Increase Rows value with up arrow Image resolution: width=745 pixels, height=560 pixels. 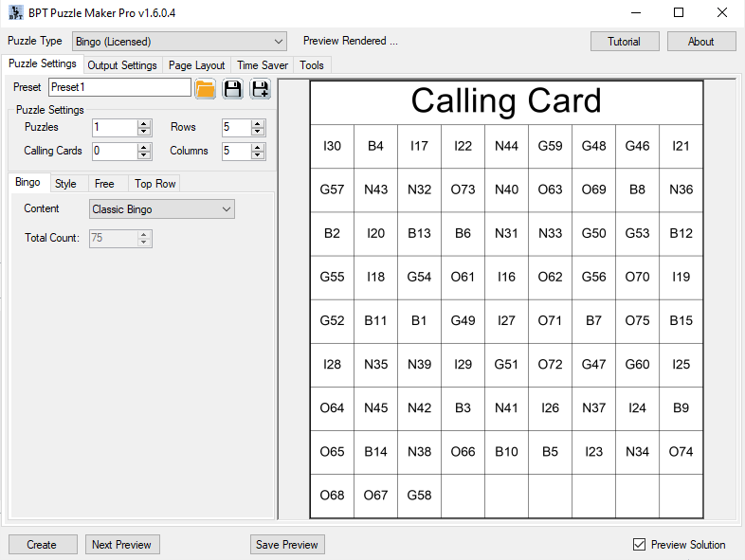pos(257,123)
